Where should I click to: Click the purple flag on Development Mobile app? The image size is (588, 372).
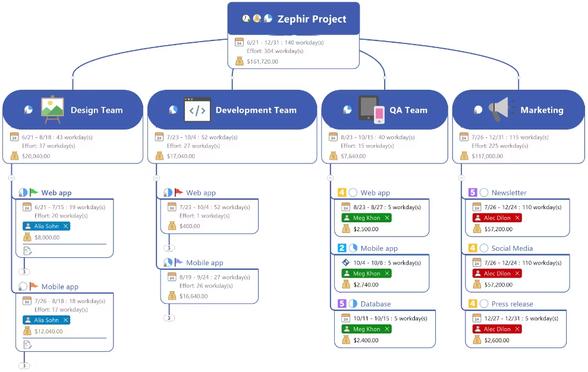tap(178, 262)
